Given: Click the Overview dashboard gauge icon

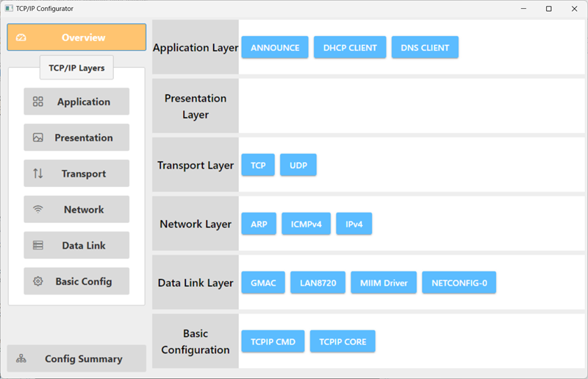Looking at the screenshot, I should click(x=21, y=38).
